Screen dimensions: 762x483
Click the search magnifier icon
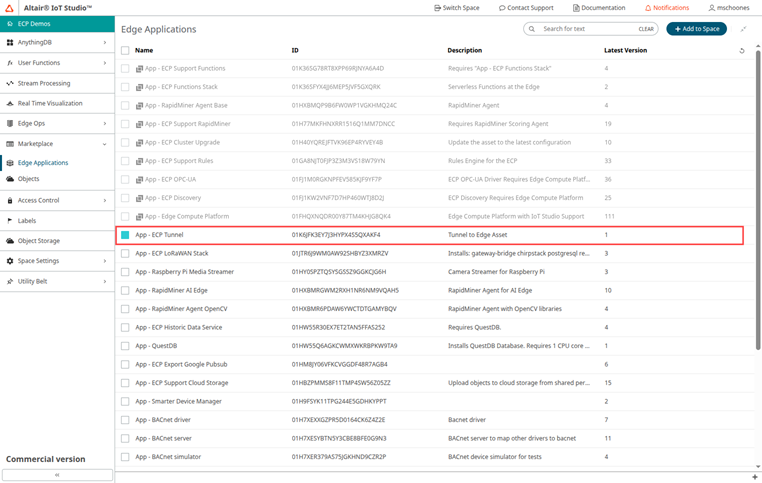coord(532,29)
